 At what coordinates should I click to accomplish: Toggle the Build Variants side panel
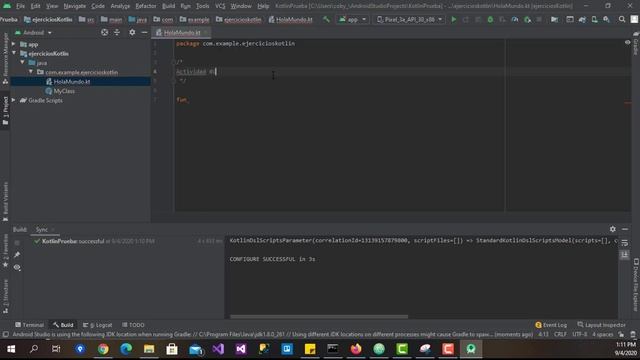point(5,201)
